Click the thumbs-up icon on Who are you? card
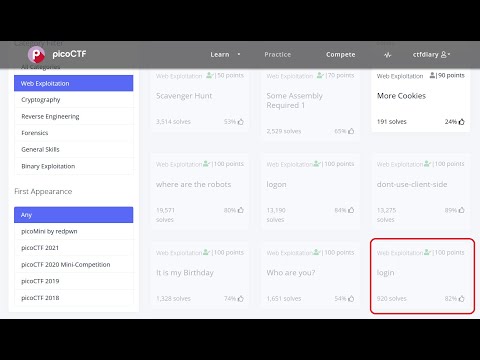The image size is (480, 360). coord(351,298)
